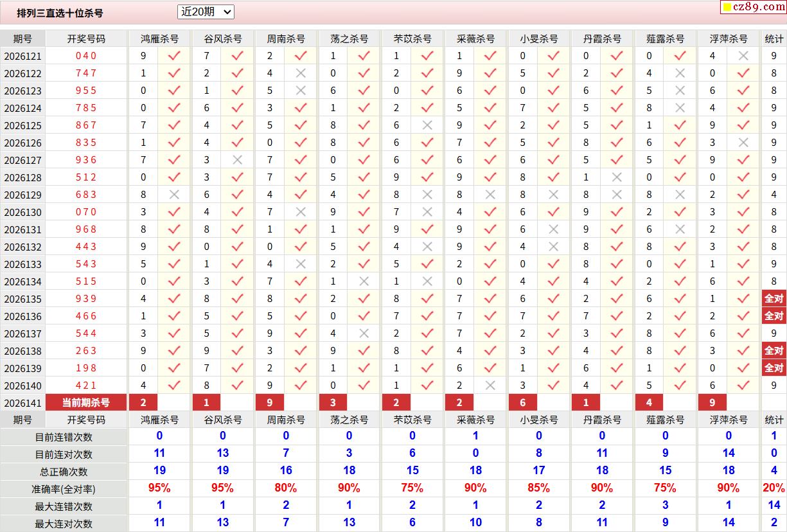
Task: Click the cross icon for 采薇杀号 row 2026140
Action: coord(490,386)
